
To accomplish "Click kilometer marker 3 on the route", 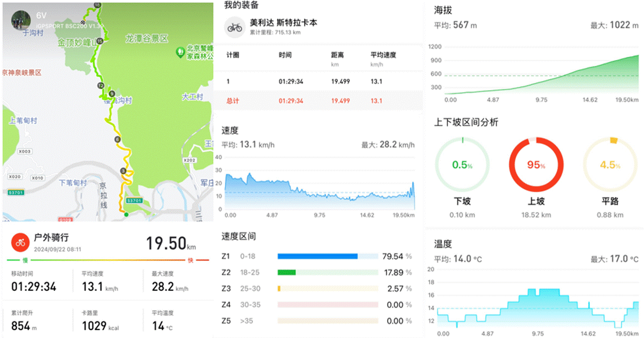I will tap(123, 171).
